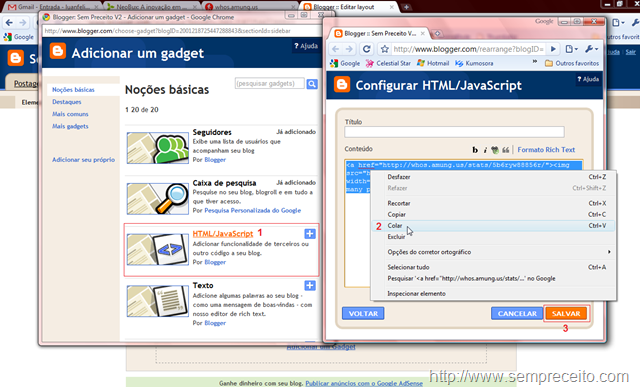Switch to the whos.amung.us tab
This screenshot has width=640, height=387.
coord(249,7)
